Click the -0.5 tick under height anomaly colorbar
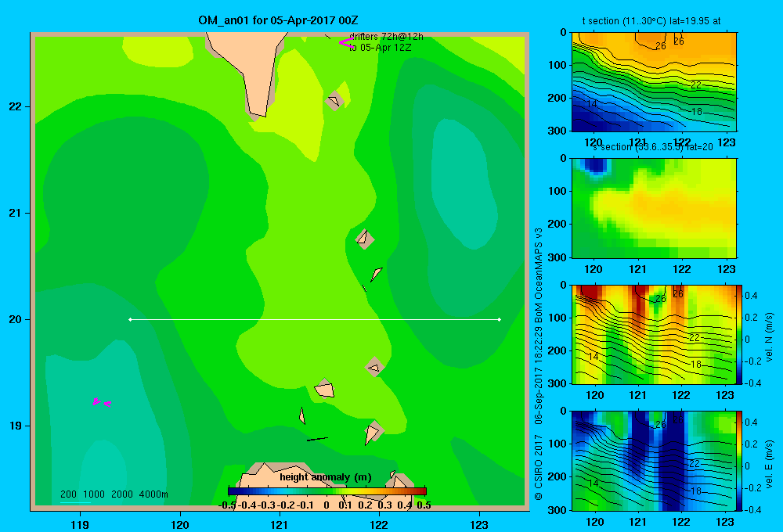Viewport: 783px width, 532px height. pos(227,505)
